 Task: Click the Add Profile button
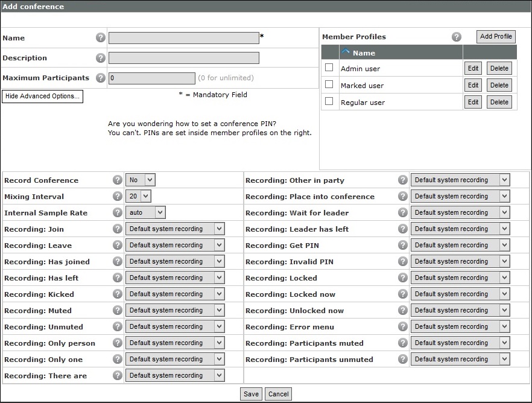[496, 37]
